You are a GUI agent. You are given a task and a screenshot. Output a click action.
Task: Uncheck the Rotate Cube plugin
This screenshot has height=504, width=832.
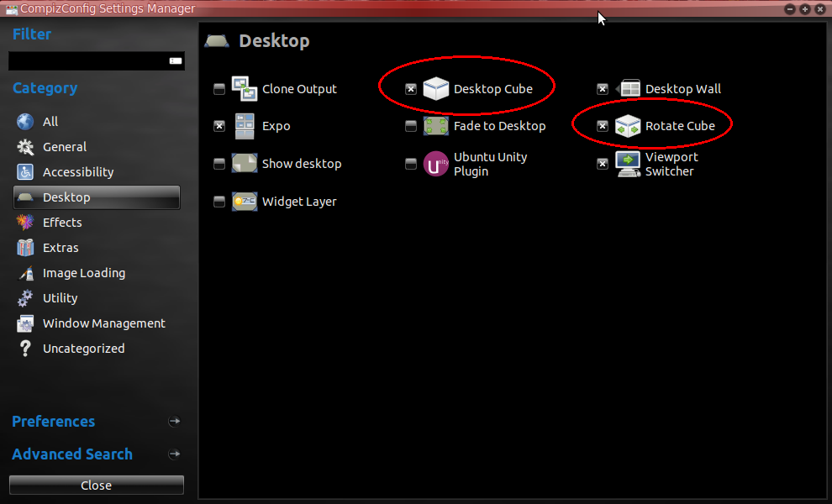(602, 125)
